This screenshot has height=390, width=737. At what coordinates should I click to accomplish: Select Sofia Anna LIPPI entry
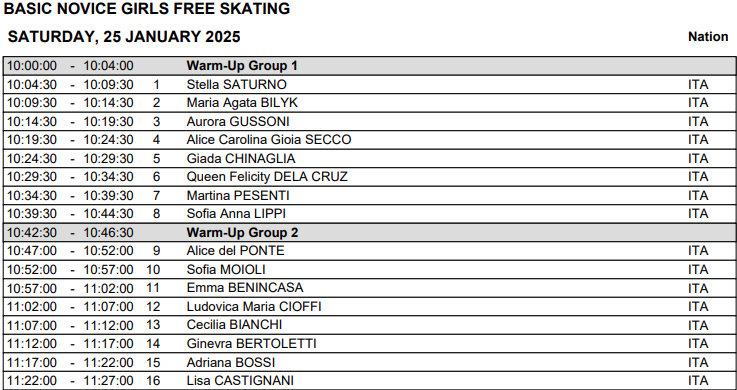click(236, 214)
